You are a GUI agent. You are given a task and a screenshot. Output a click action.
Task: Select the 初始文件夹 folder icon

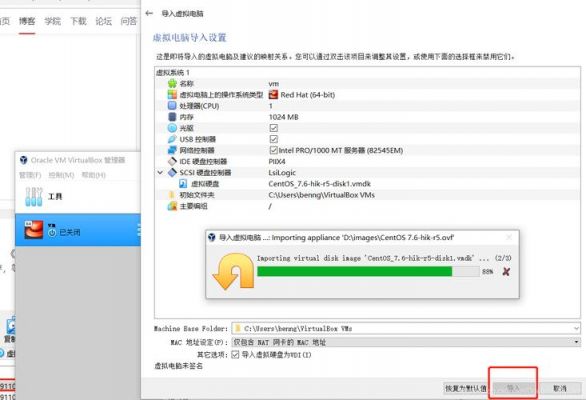point(172,195)
